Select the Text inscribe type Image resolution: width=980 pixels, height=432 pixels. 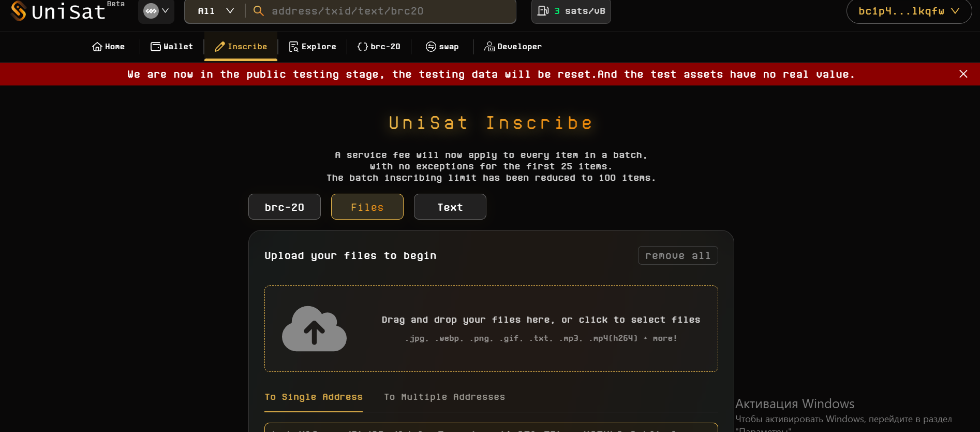point(450,207)
